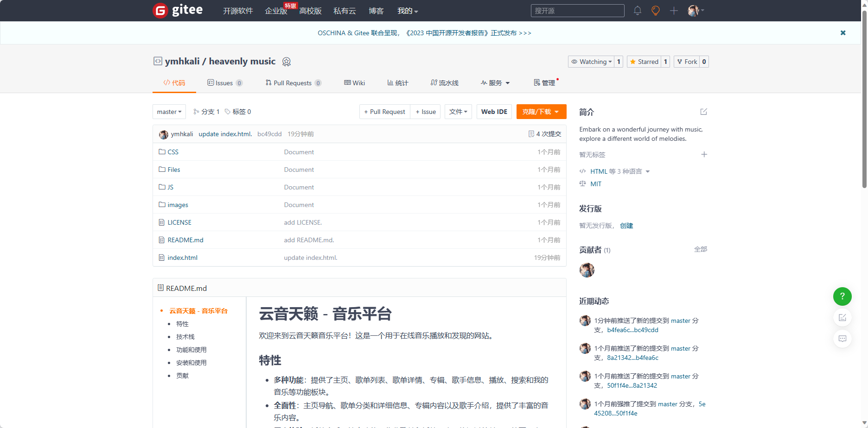This screenshot has width=868, height=428.
Task: Open the CSS folder
Action: pyautogui.click(x=172, y=152)
